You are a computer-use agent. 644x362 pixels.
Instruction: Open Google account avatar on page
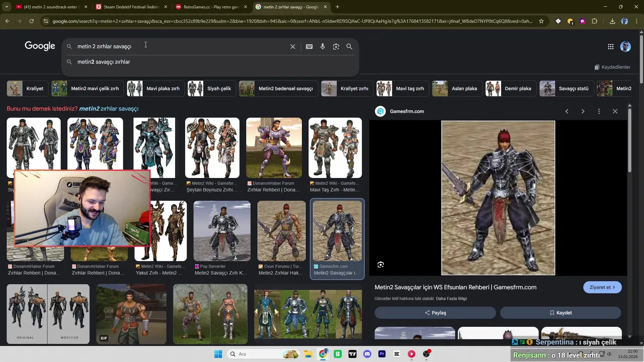625,46
